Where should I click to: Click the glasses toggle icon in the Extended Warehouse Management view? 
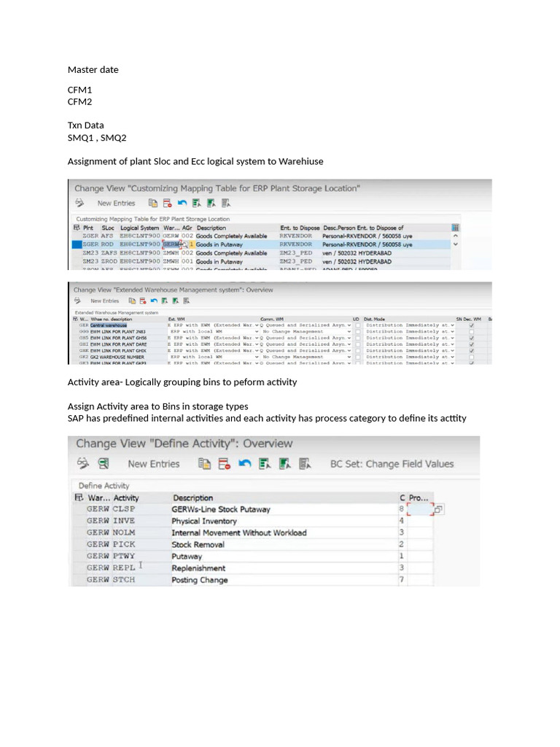77,301
